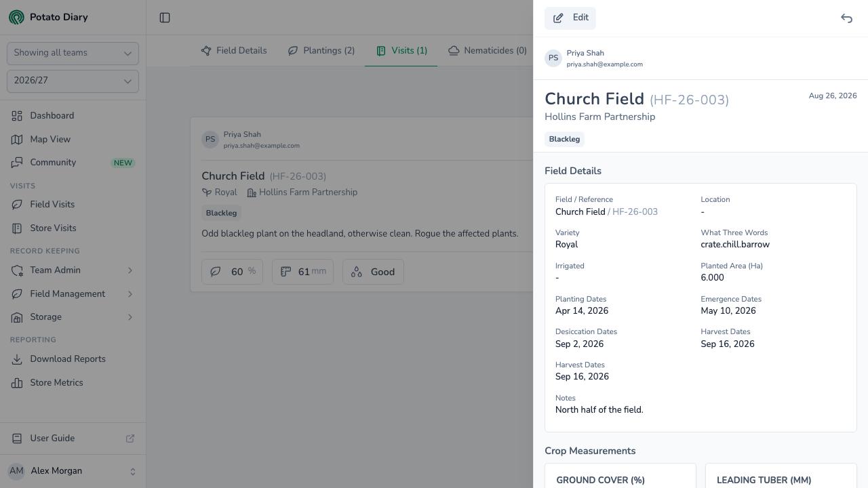Image resolution: width=868 pixels, height=488 pixels.
Task: Click the ground cover leaf icon beside 60 %
Action: (x=216, y=272)
